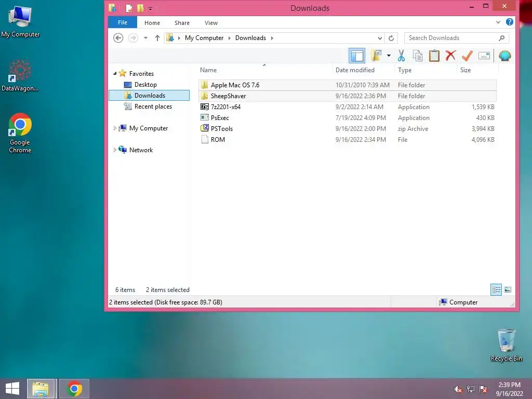Image resolution: width=532 pixels, height=399 pixels.
Task: Open Chrome from the taskbar
Action: point(74,389)
